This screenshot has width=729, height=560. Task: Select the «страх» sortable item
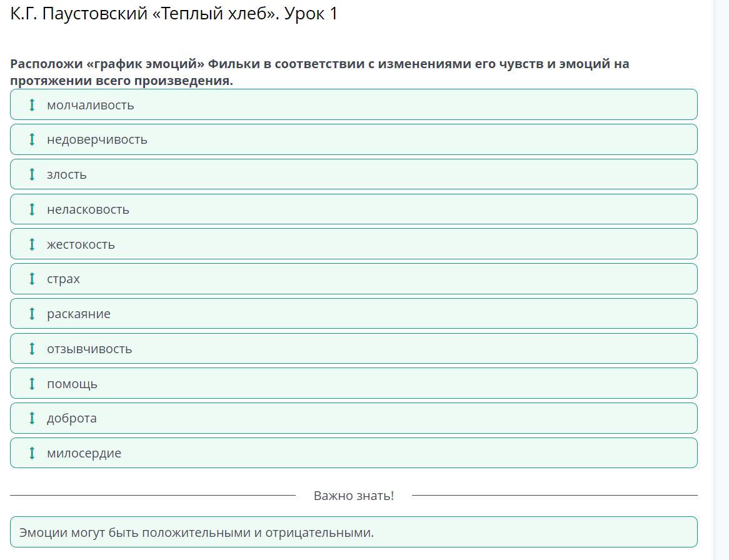click(353, 279)
